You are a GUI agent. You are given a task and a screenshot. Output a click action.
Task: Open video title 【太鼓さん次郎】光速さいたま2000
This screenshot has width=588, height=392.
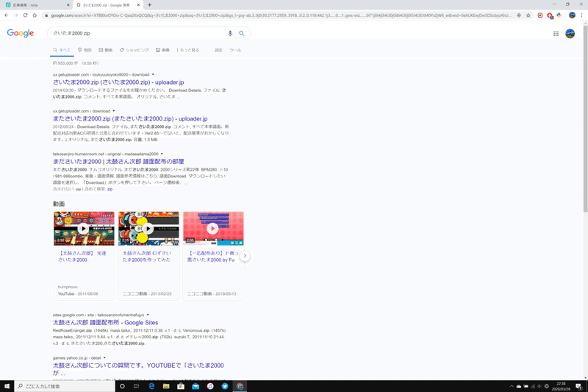point(82,256)
